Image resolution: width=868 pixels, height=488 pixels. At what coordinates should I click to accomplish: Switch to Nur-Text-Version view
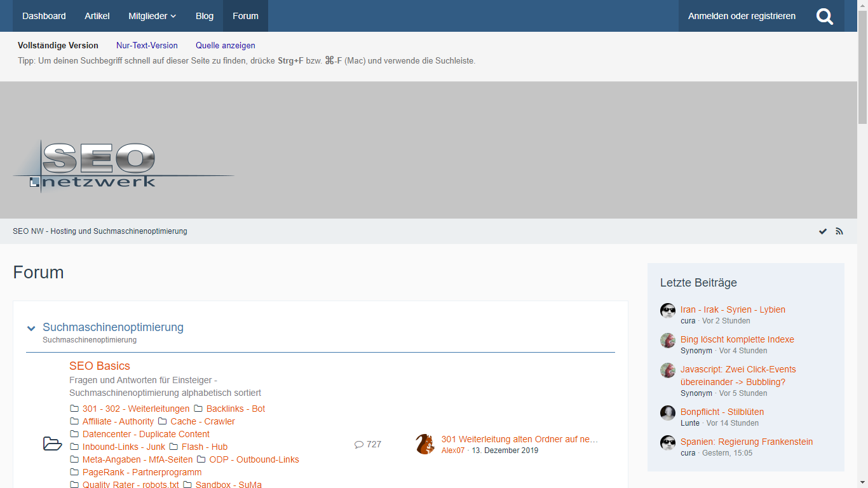coord(147,46)
